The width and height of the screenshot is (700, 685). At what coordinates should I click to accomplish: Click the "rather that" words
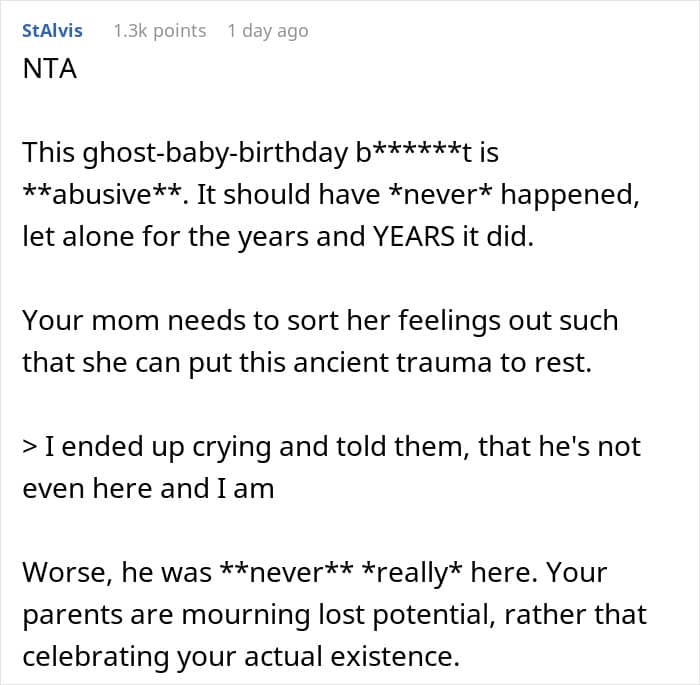[x=575, y=614]
